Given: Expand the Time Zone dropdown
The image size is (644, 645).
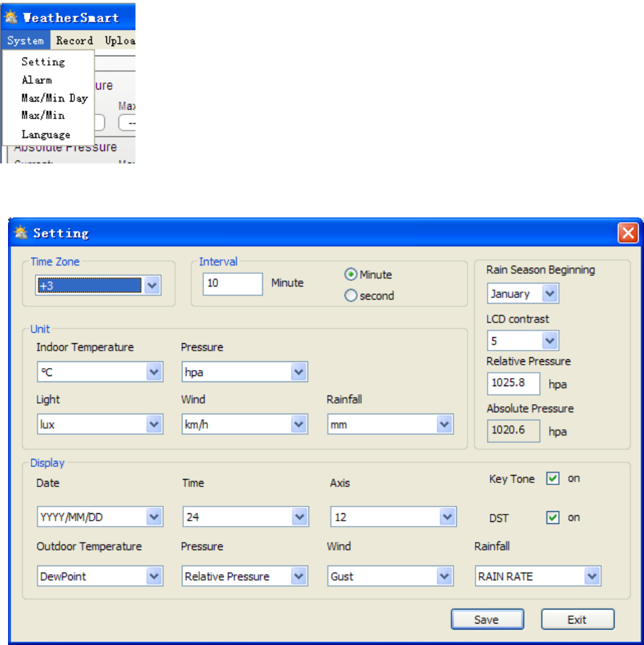Looking at the screenshot, I should pos(152,285).
